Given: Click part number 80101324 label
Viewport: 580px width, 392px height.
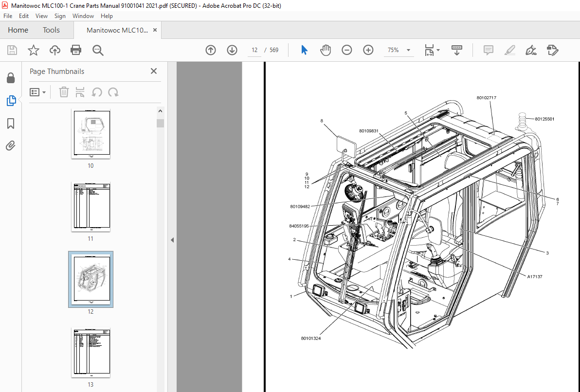Looking at the screenshot, I should [x=311, y=339].
